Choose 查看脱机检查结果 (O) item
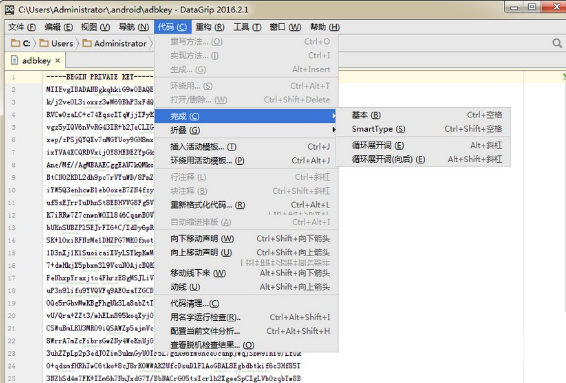This screenshot has width=566, height=383. coord(246,345)
